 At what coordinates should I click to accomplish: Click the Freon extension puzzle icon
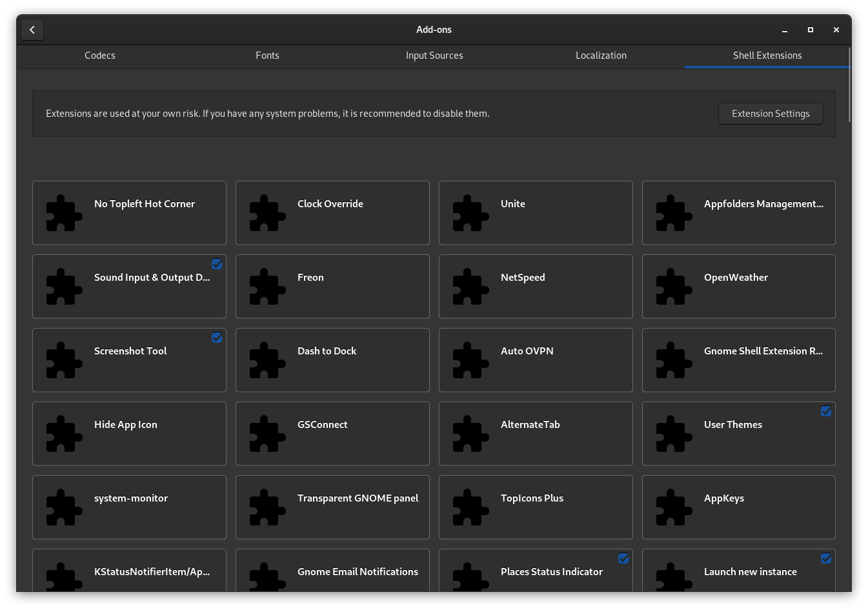[268, 287]
